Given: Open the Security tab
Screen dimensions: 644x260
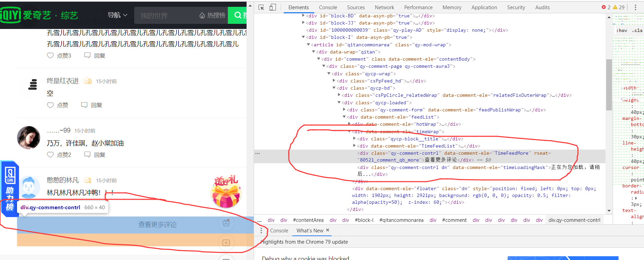Looking at the screenshot, I should pos(516,7).
